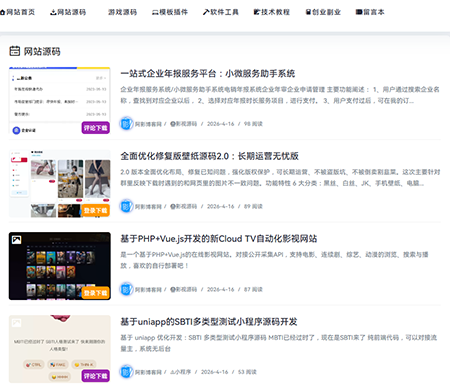Open the article 一站式企业年报服务平台：小微服务助手系统

(x=208, y=74)
